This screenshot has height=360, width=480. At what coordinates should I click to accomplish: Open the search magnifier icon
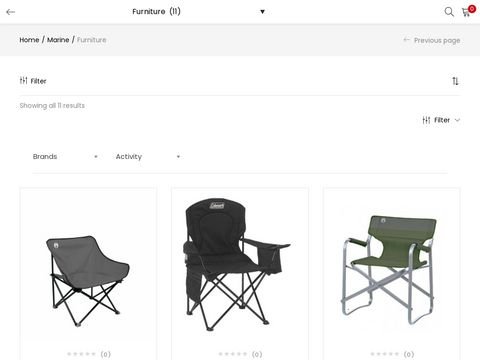[449, 12]
